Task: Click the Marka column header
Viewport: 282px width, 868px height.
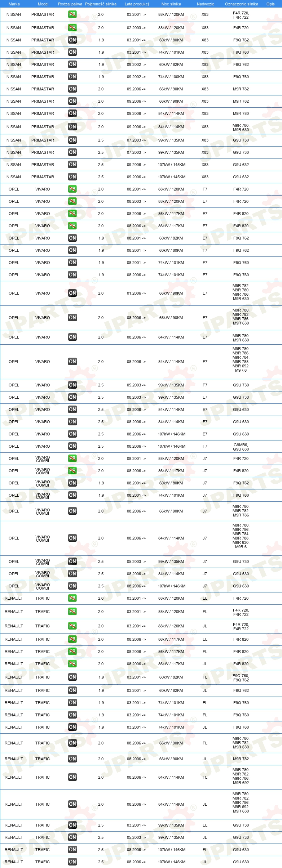Action: pos(14,4)
